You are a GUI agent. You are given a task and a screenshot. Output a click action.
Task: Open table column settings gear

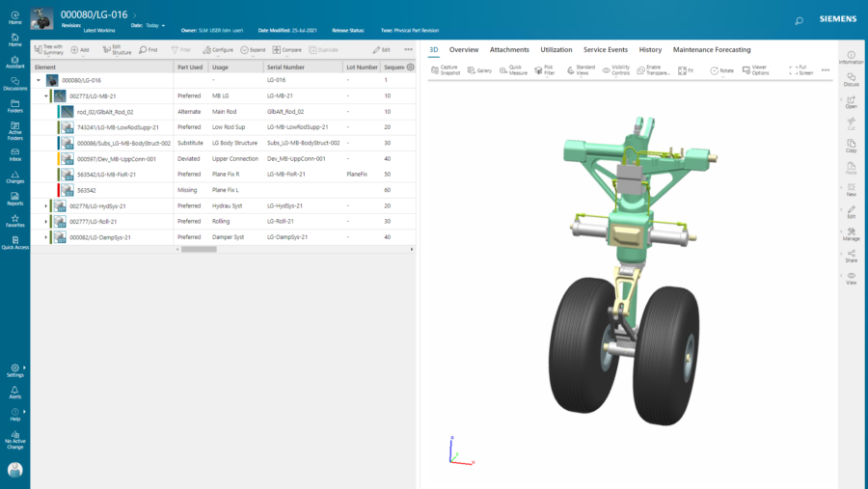coord(411,68)
